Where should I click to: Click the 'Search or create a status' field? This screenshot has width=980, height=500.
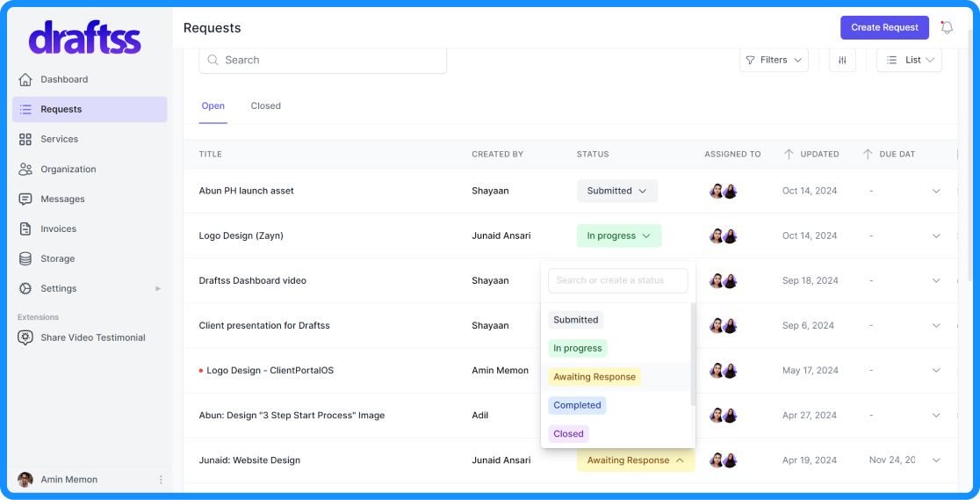coord(617,280)
